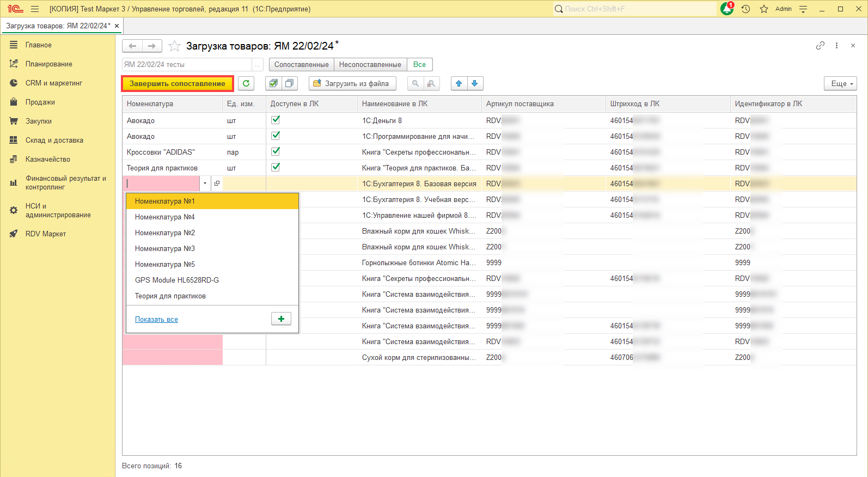Open the Еще dropdown menu
The height and width of the screenshot is (477, 868).
841,83
